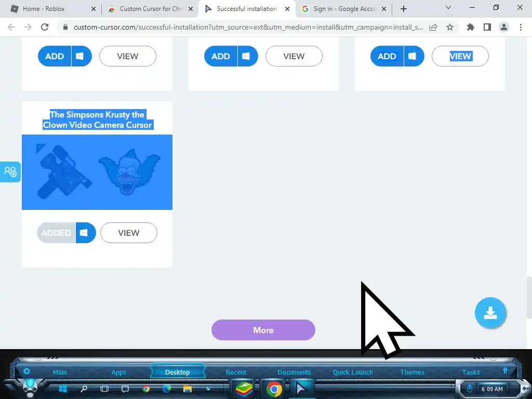Open the Tasks dock tab
Screen dimensions: 532x399
[471, 372]
